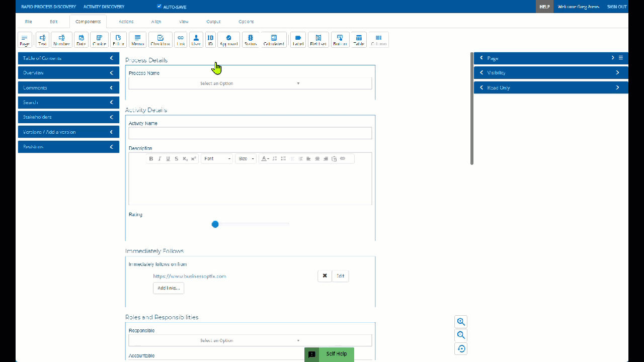Select the Date component icon
The height and width of the screenshot is (362, 644).
(x=81, y=40)
